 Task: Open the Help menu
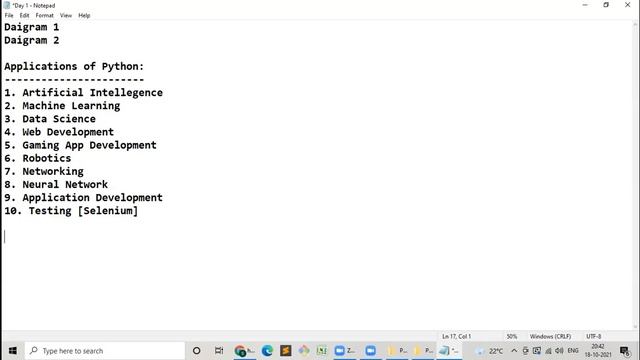pos(84,16)
